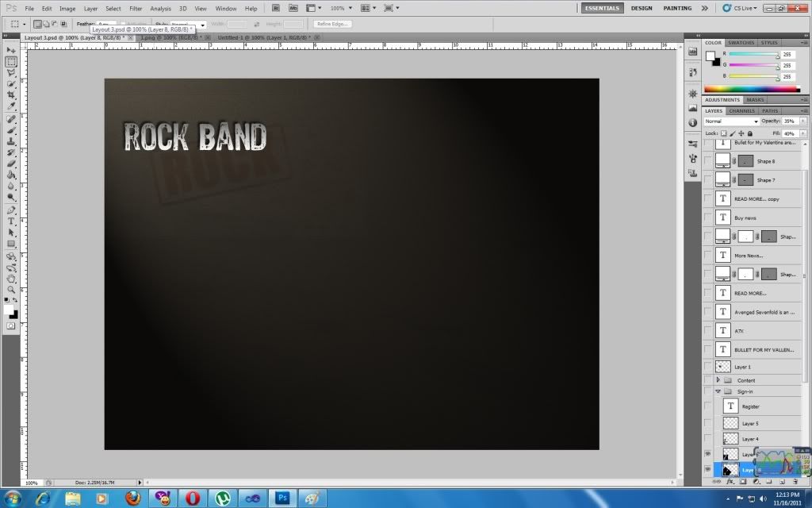Open the Analysis menu
812x508 pixels.
coord(160,8)
